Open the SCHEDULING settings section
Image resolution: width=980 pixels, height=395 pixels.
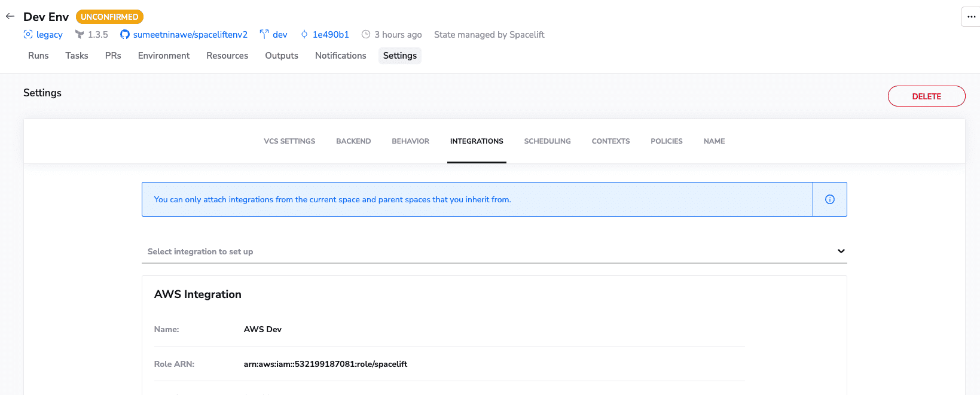click(x=548, y=141)
